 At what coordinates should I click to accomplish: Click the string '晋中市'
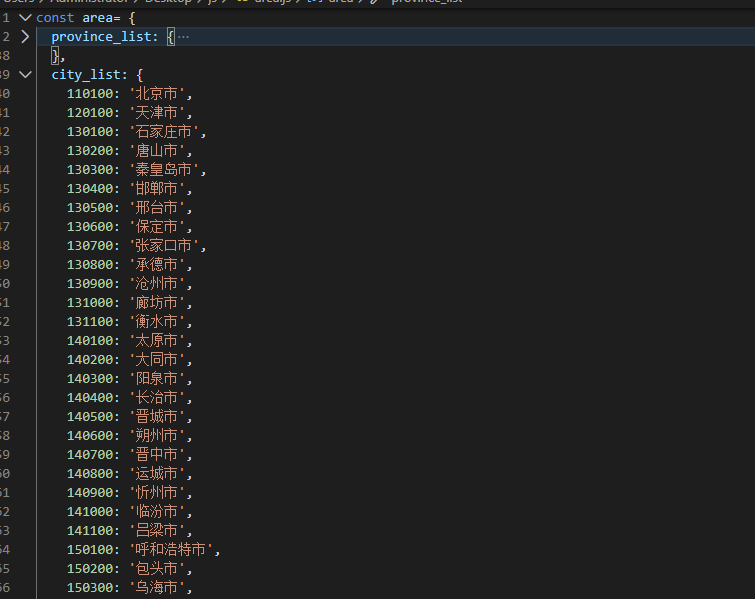point(157,455)
